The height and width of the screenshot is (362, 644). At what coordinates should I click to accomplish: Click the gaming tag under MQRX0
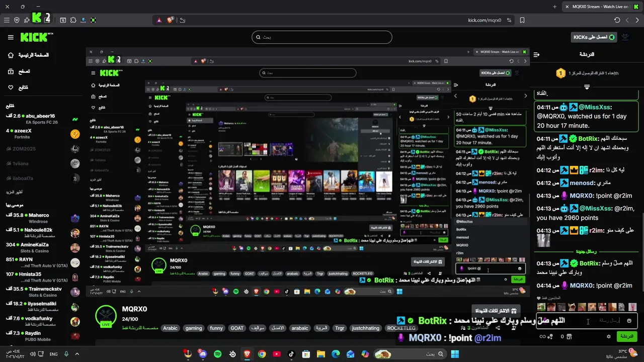[x=194, y=328]
